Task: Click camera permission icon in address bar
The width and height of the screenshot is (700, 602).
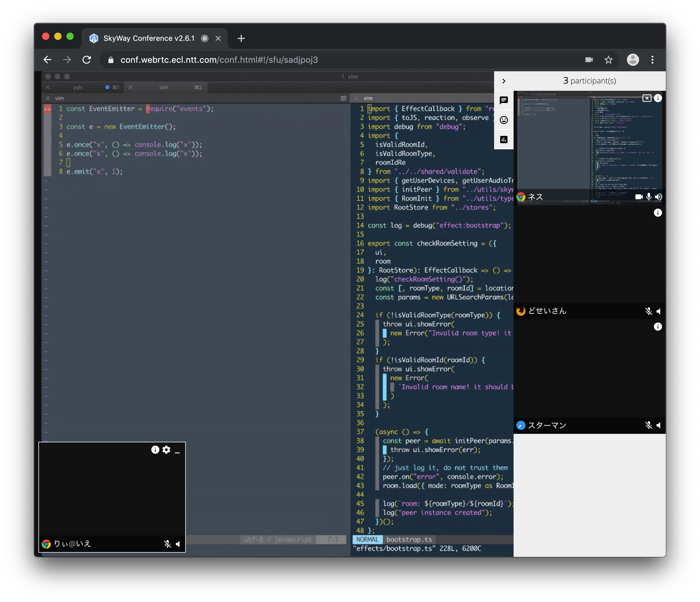Action: (x=589, y=60)
